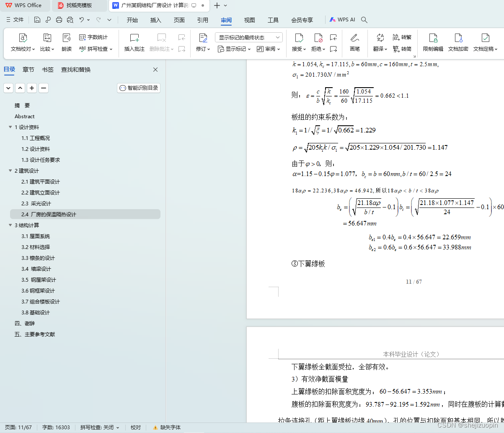This screenshot has height=433, width=504.
Task: Open the display markup state dropdown (显示标记的最终状态)
Action: point(249,37)
